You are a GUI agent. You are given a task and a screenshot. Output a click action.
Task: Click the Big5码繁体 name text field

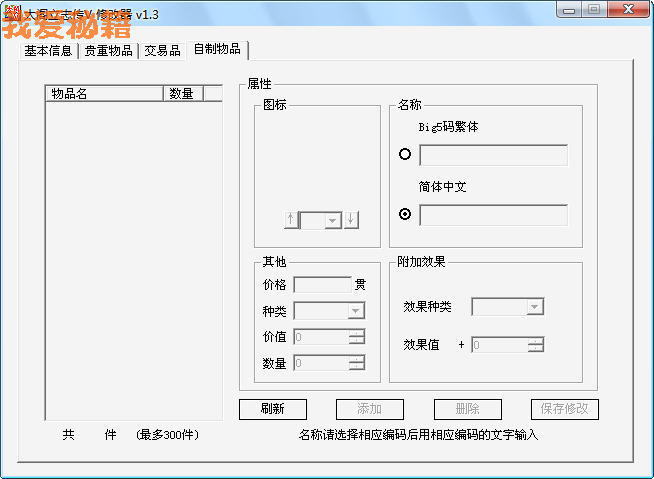point(493,155)
